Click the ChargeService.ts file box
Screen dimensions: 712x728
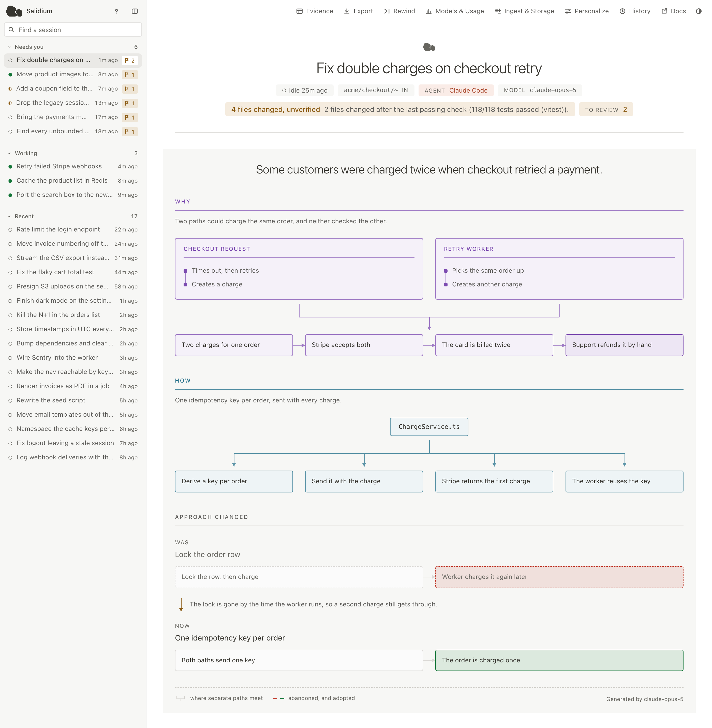[429, 427]
